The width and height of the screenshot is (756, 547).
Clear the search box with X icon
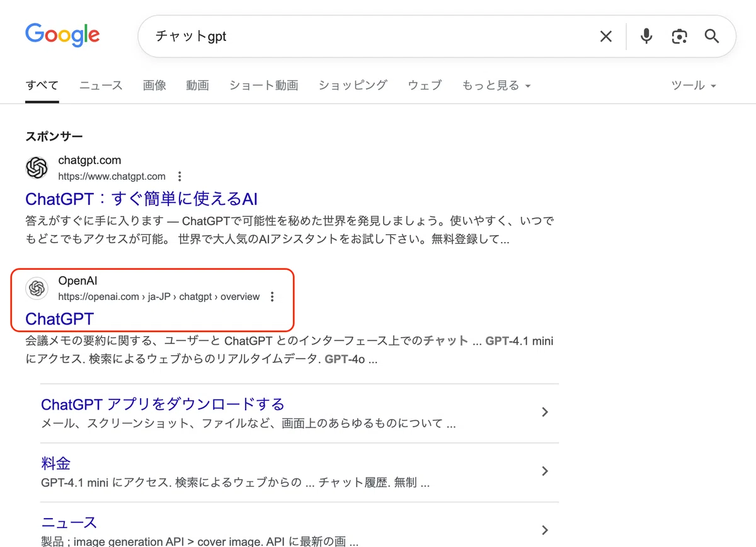[606, 37]
